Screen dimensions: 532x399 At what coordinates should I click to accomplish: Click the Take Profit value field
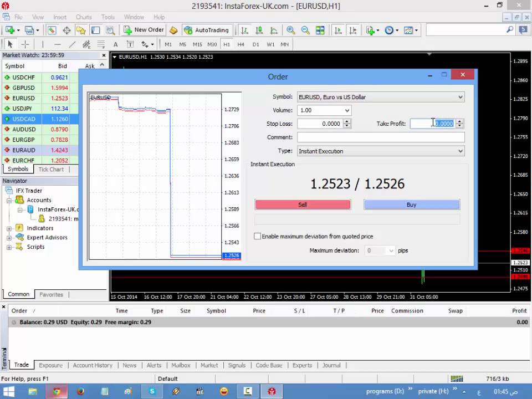(432, 124)
